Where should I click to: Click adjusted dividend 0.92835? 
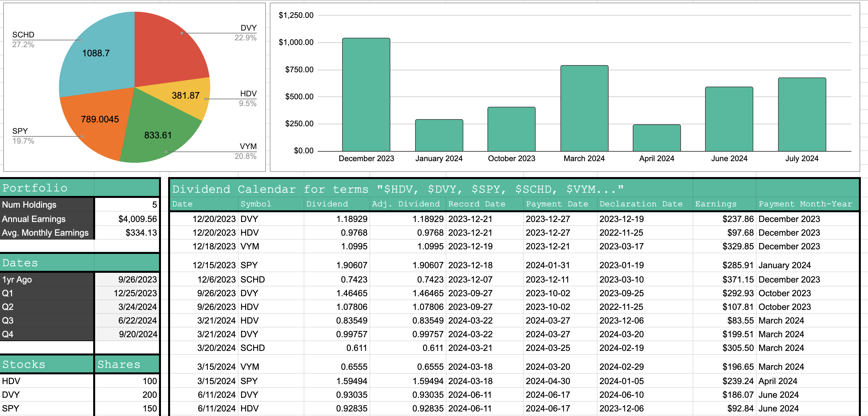(408, 408)
